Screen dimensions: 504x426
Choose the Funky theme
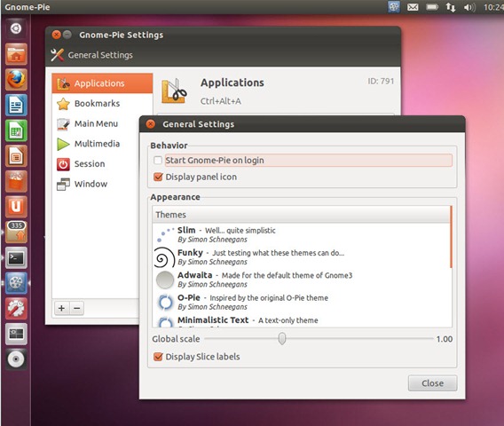tap(301, 257)
